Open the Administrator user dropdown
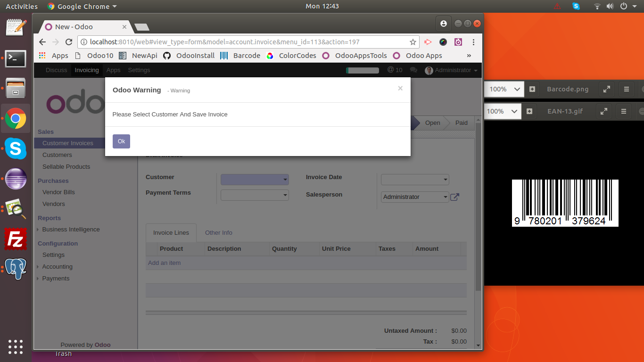 (x=451, y=70)
